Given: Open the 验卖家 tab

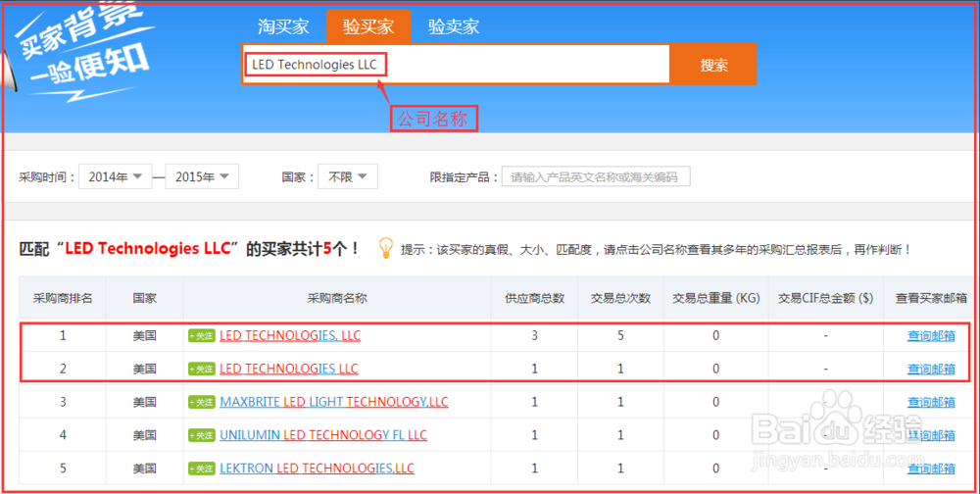Looking at the screenshot, I should point(453,26).
